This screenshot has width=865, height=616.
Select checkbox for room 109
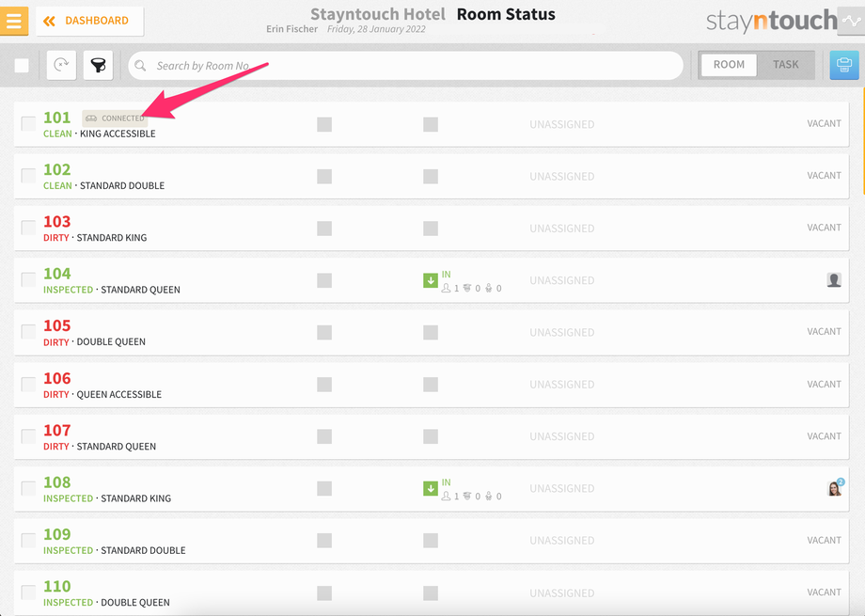point(28,540)
